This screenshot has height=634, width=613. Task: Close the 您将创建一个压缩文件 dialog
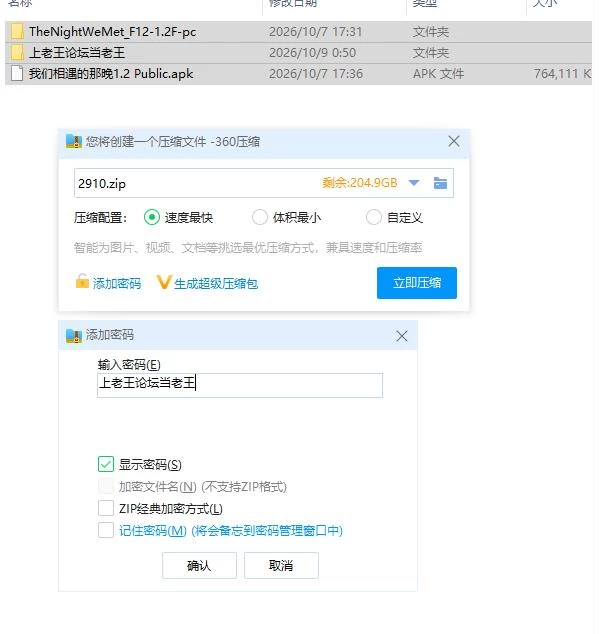(x=454, y=142)
